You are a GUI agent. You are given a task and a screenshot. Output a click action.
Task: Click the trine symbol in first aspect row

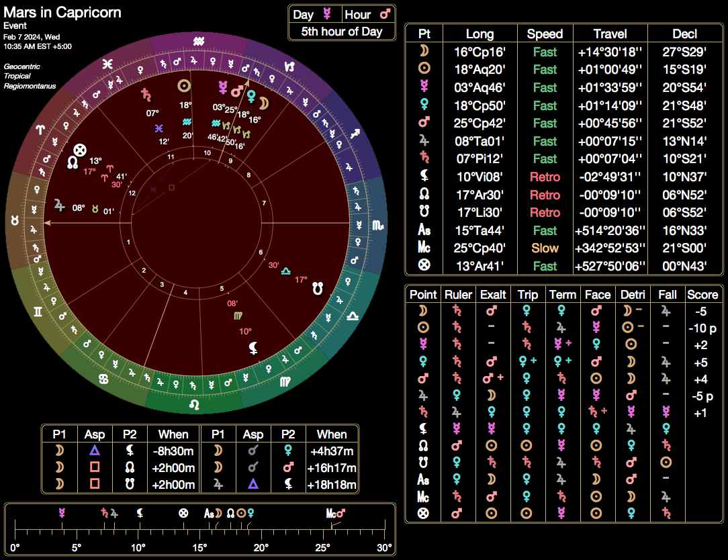tap(95, 451)
